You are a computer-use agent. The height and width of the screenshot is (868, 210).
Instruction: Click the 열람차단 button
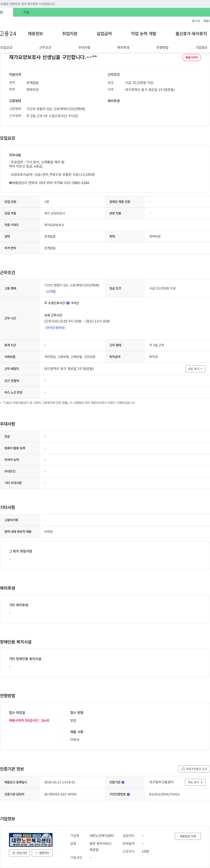click(42, 853)
